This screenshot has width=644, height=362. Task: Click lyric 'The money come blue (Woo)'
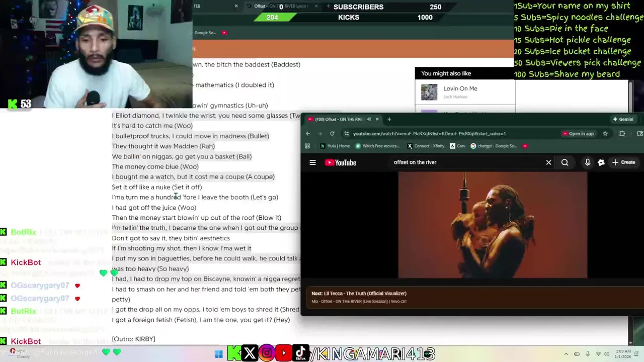tap(155, 166)
